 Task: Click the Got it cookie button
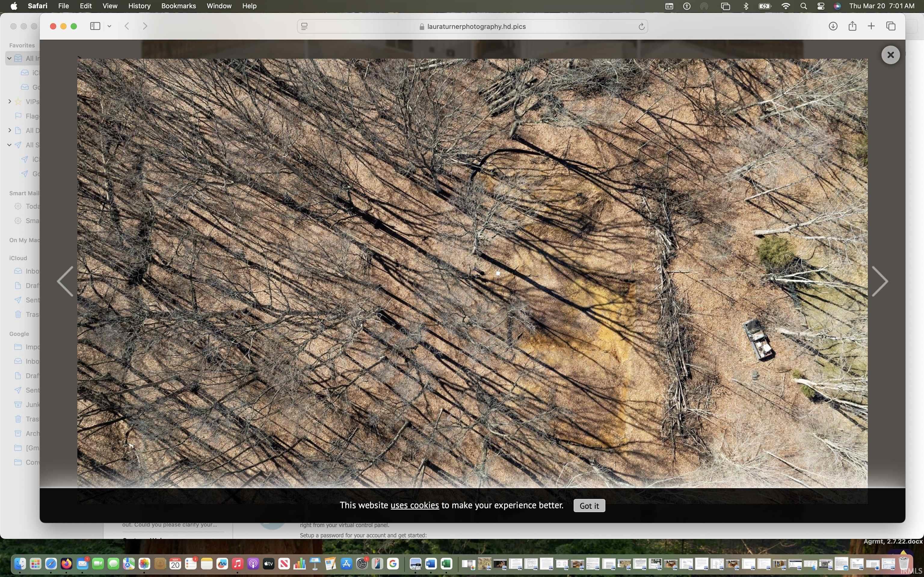pos(589,506)
